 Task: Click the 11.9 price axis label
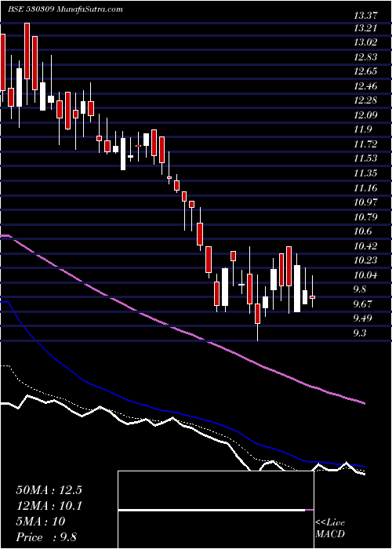[x=362, y=129]
